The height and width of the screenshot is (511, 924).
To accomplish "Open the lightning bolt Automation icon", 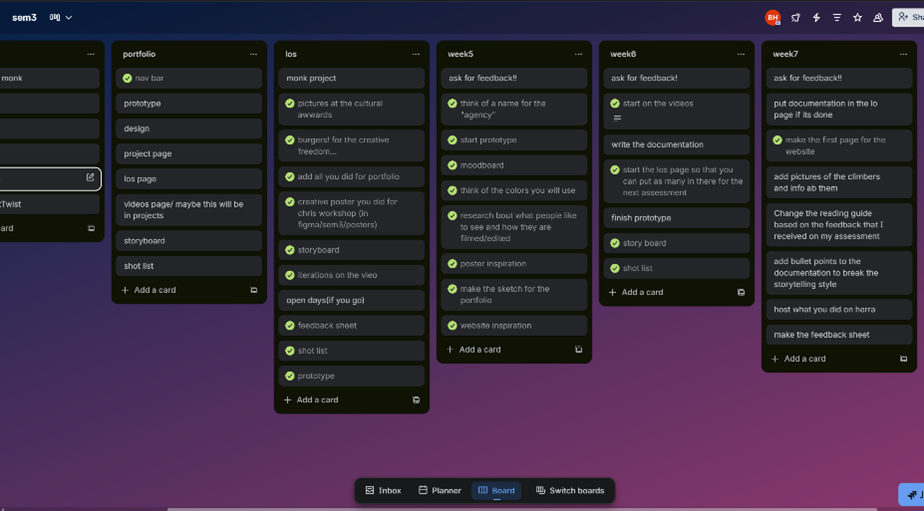I will pos(816,18).
